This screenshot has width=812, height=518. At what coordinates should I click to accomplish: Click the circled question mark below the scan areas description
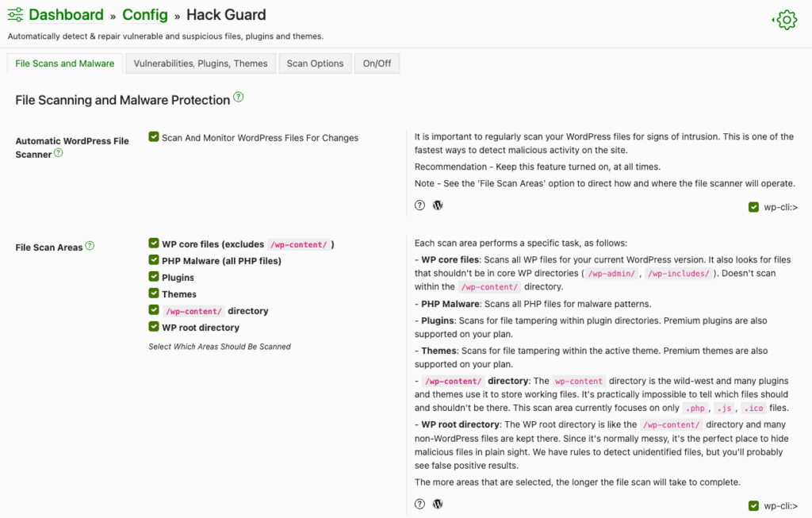[x=419, y=504]
